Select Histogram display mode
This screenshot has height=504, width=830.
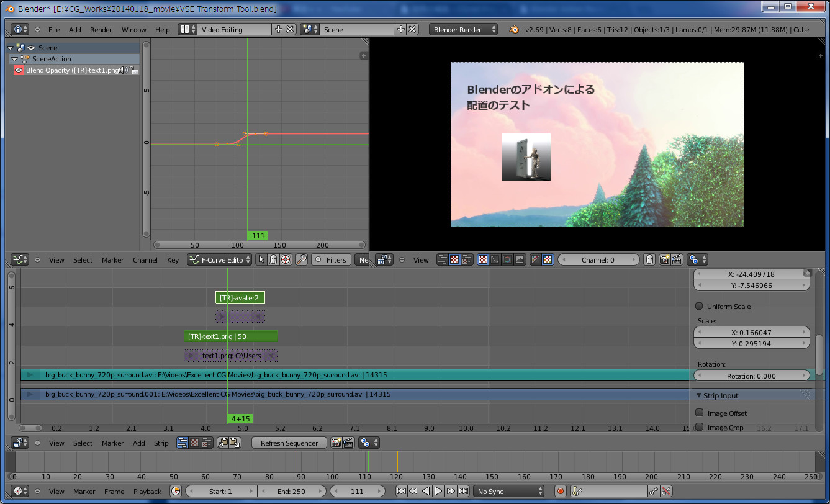(x=520, y=260)
